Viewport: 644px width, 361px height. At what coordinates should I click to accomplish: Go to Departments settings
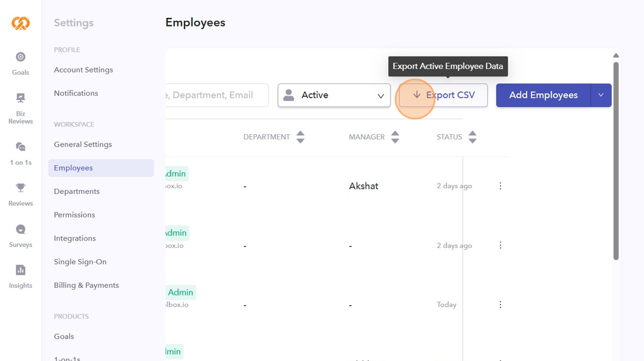tap(77, 192)
